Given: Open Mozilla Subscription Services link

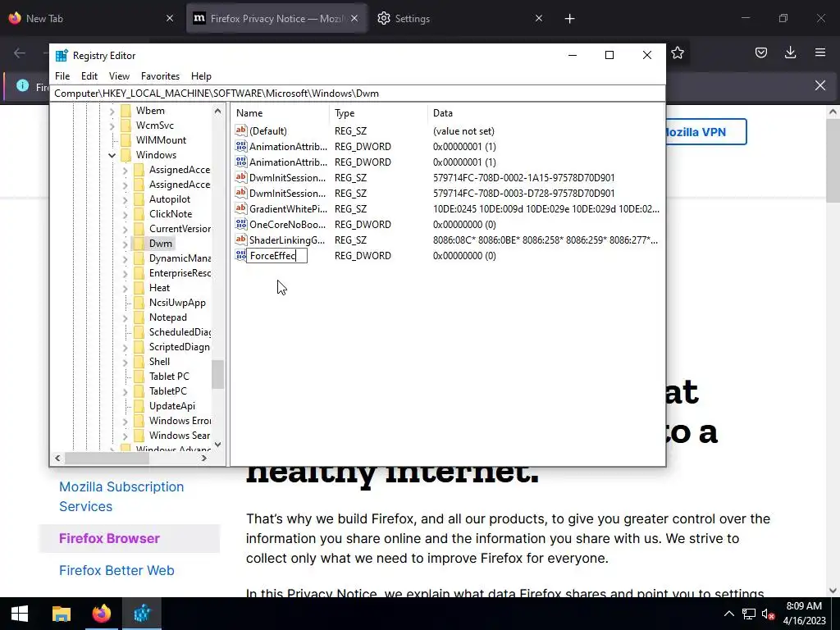Looking at the screenshot, I should pyautogui.click(x=121, y=496).
